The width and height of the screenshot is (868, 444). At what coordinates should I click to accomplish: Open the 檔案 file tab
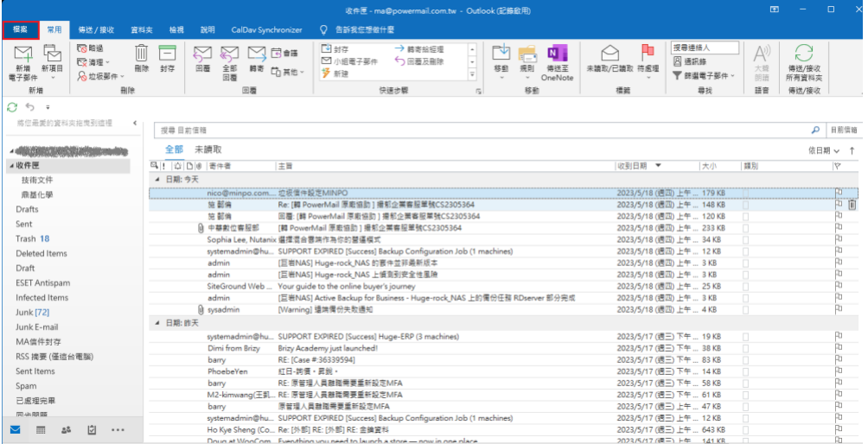[x=21, y=30]
